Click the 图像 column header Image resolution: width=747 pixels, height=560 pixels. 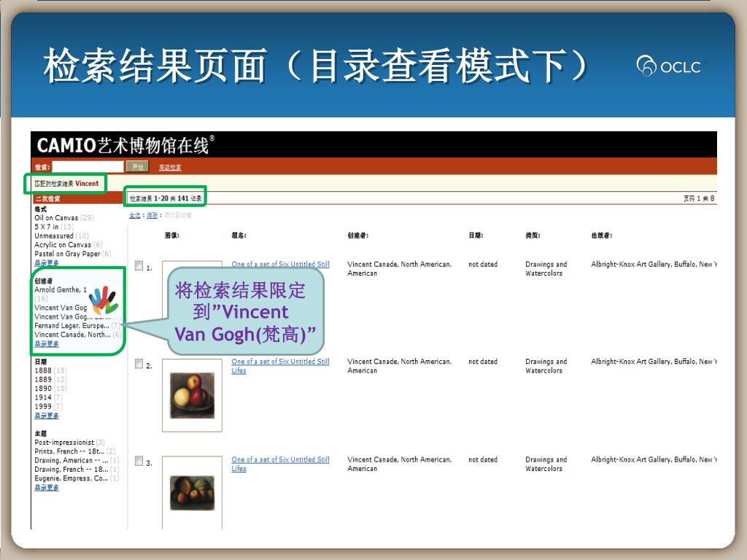(x=172, y=236)
